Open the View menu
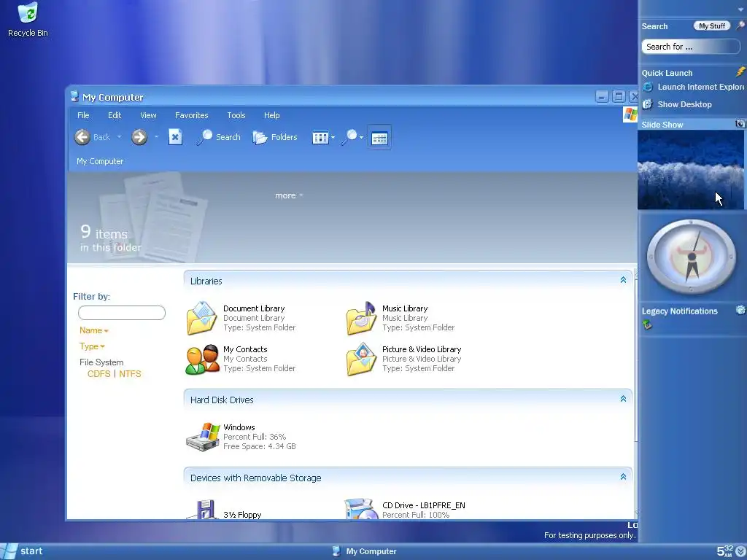The height and width of the screenshot is (560, 747). coord(148,115)
